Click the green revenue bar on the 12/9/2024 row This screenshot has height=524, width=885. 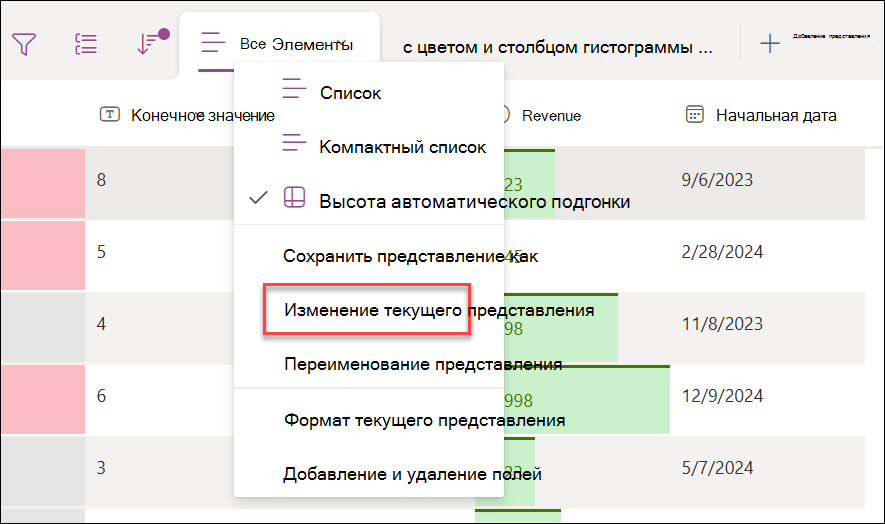click(587, 399)
